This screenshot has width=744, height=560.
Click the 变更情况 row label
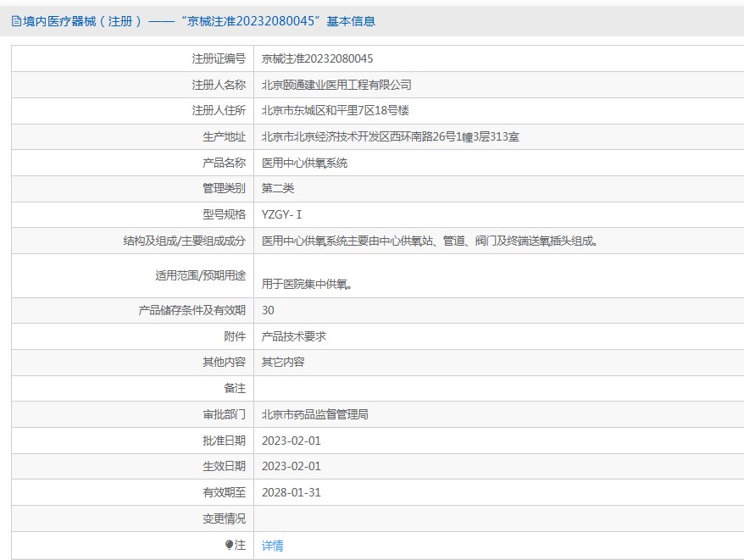pos(224,518)
